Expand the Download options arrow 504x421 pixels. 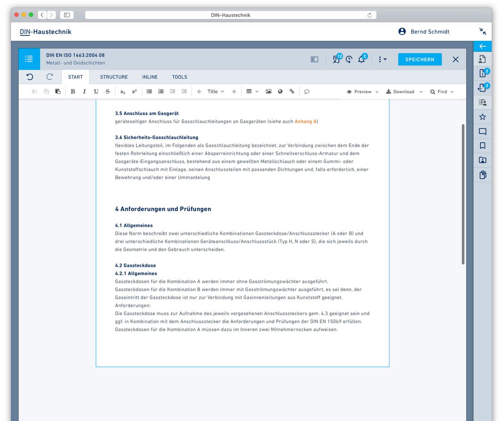click(x=421, y=92)
